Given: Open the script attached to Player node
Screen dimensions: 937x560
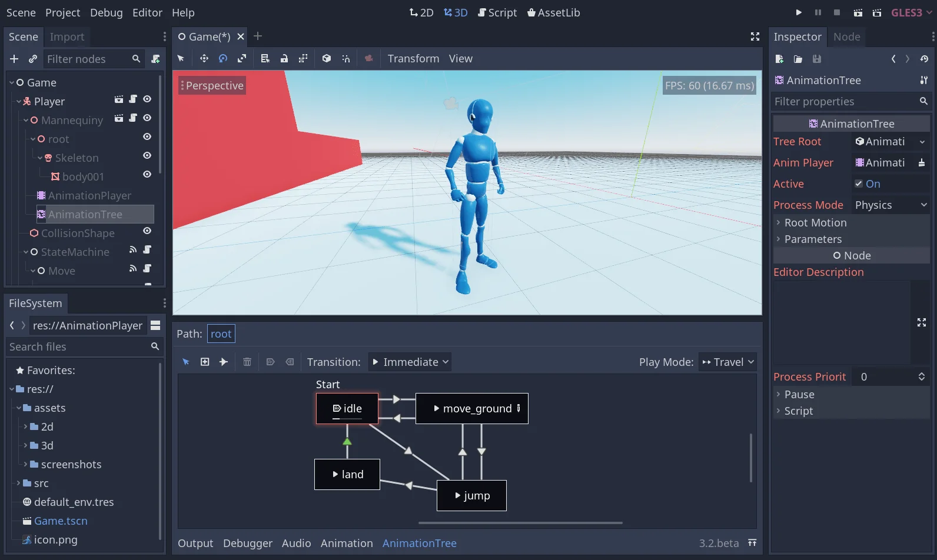Looking at the screenshot, I should (x=133, y=99).
